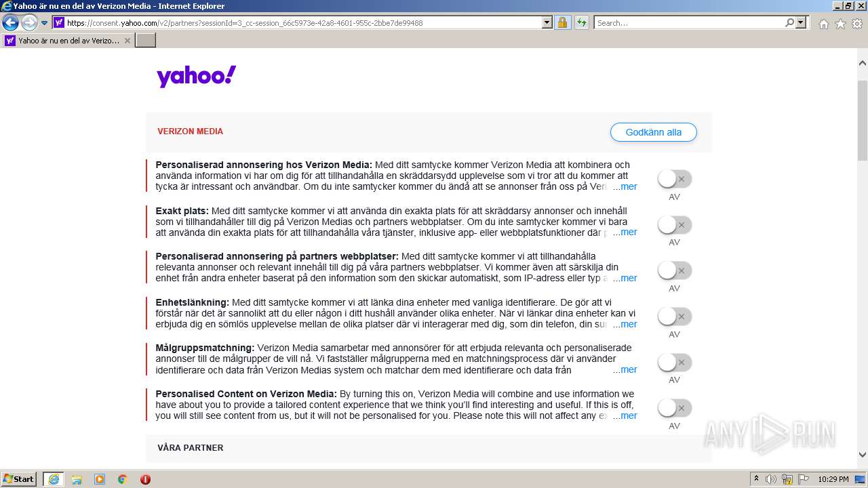This screenshot has height=488, width=868.
Task: Expand 'mer' for Personaliserad annonsering hos Verizon Media
Action: coord(629,186)
